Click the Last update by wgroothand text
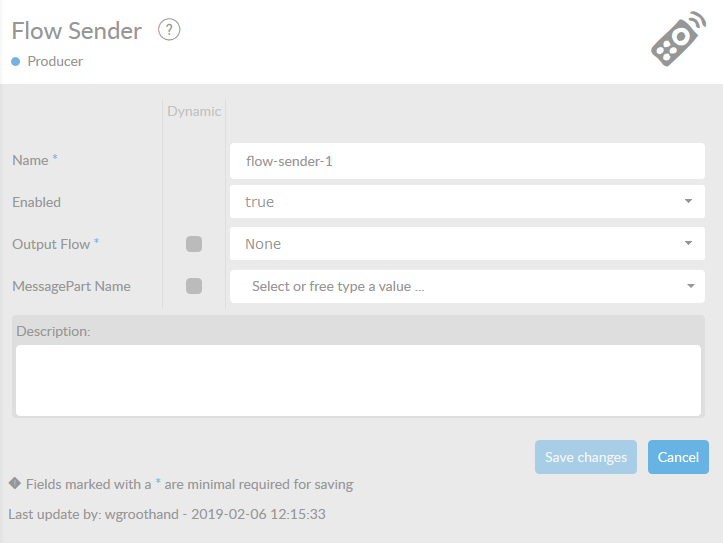This screenshot has height=543, width=723. (x=167, y=514)
